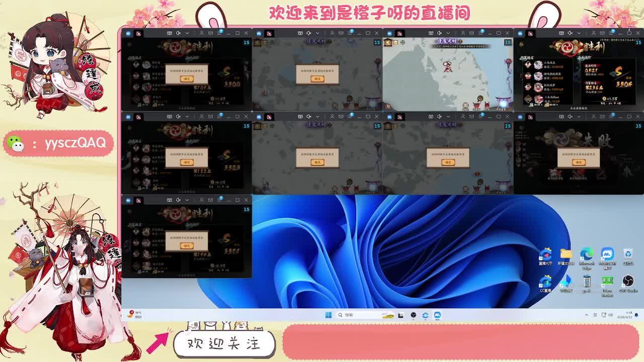Open the account icon in top-left emulator window
Viewport: 644px width, 362px height.
click(201, 33)
